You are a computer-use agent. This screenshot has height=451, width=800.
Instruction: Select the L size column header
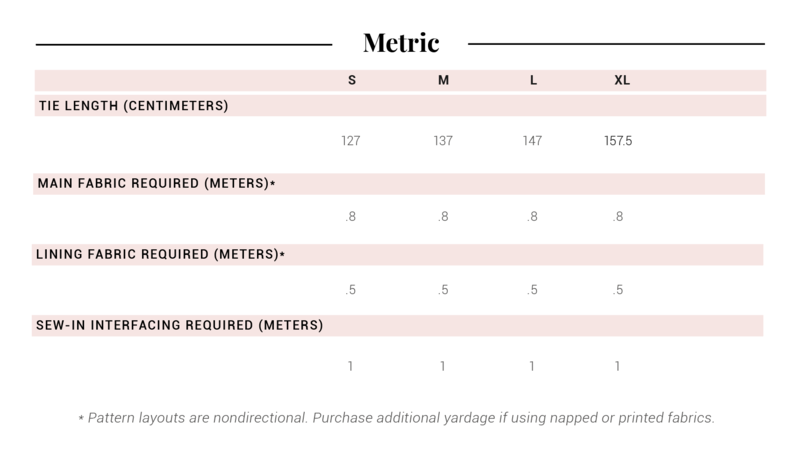point(533,80)
